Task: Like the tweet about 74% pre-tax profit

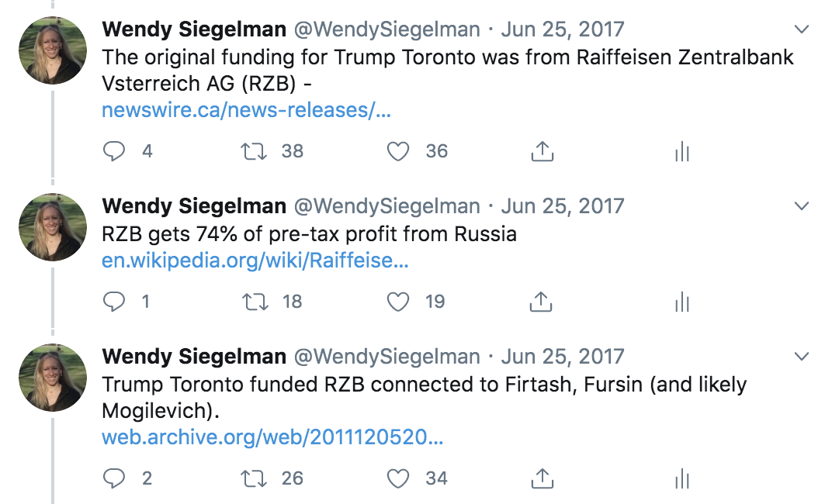Action: (x=397, y=302)
